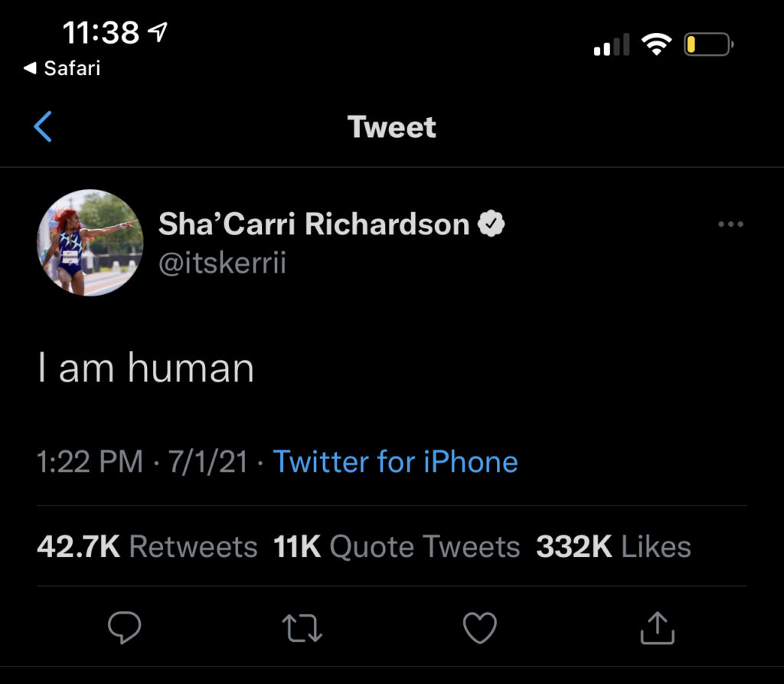Open the three-dot more options menu
Screen dimensions: 784x684
730,224
